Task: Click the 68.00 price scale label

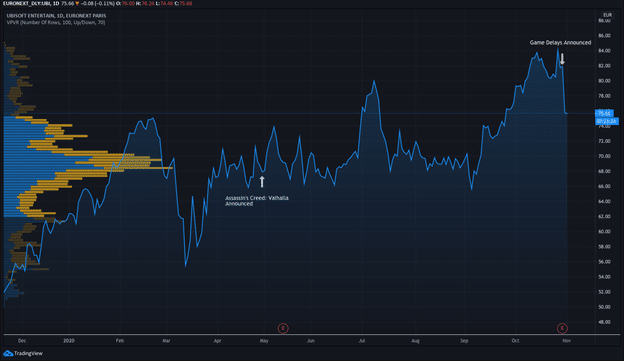Action: tap(604, 171)
